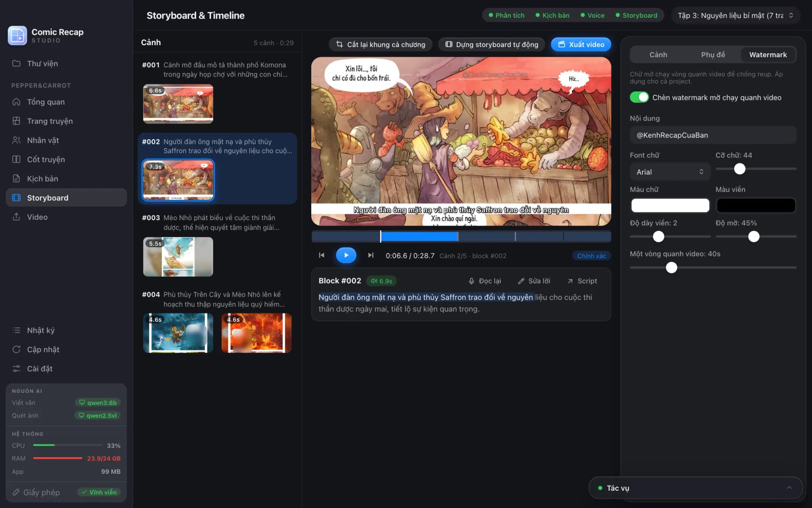Click the Block #002 narration text
Viewport: 812px width, 508px height.
(x=455, y=303)
